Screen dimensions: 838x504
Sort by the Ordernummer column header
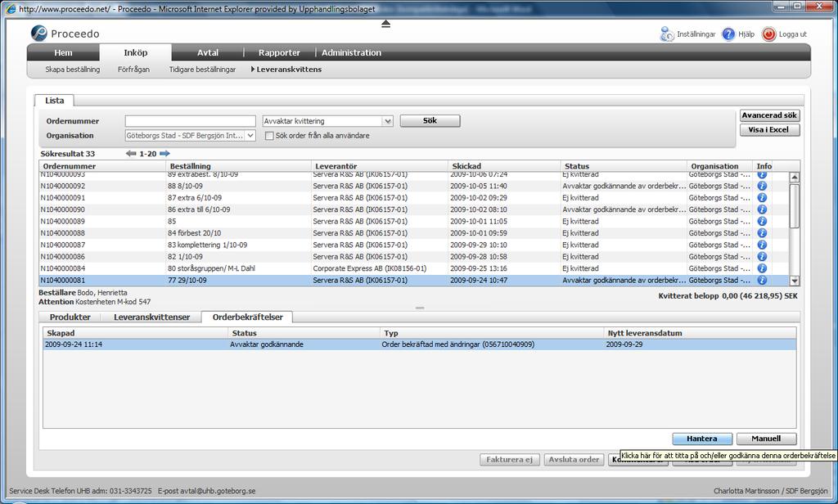tap(102, 166)
